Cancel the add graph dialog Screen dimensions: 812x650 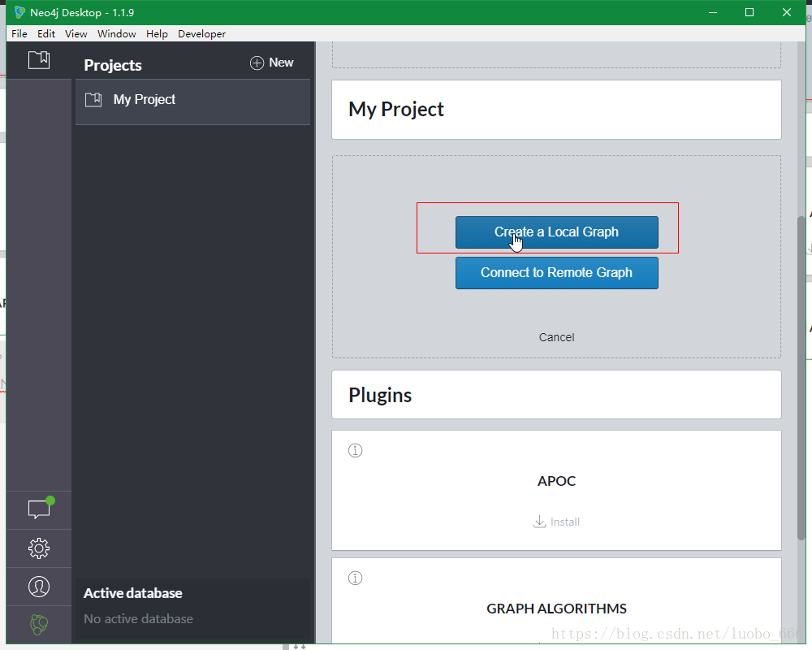pyautogui.click(x=557, y=337)
